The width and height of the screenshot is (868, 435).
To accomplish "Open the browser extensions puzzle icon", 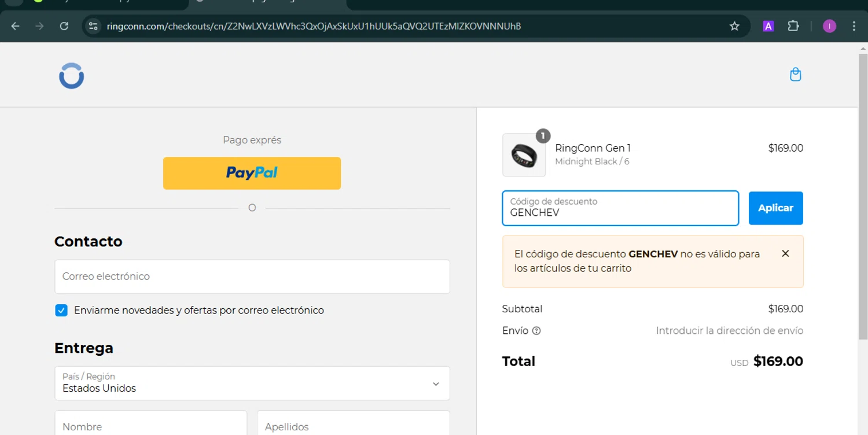I will 793,26.
